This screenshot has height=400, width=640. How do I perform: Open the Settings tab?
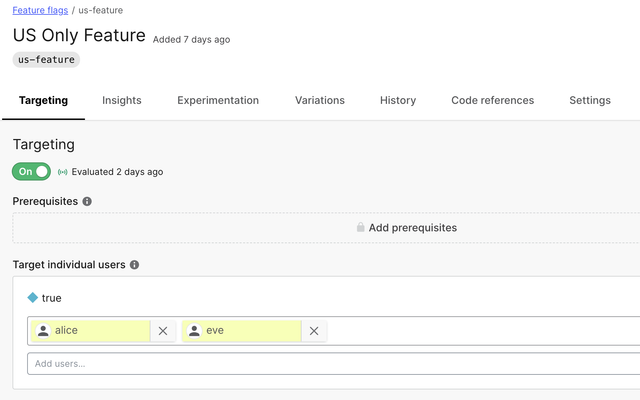pos(590,101)
